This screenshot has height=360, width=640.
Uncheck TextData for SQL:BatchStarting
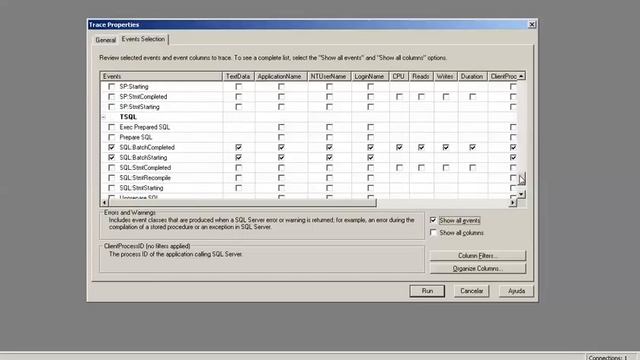point(238,158)
